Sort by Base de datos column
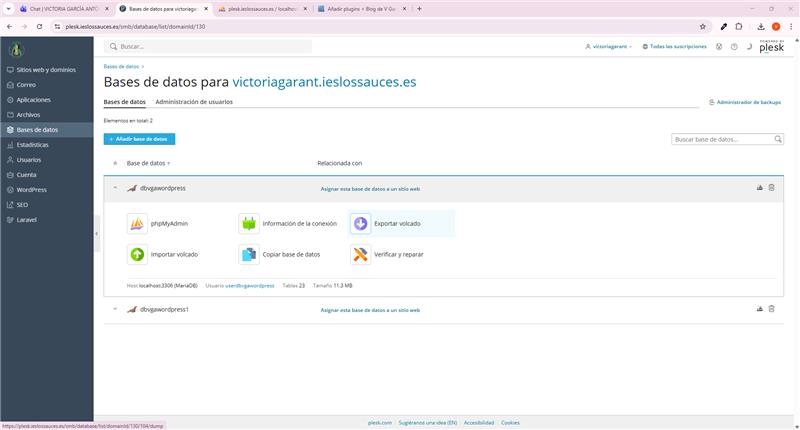This screenshot has width=800, height=430. pos(148,163)
